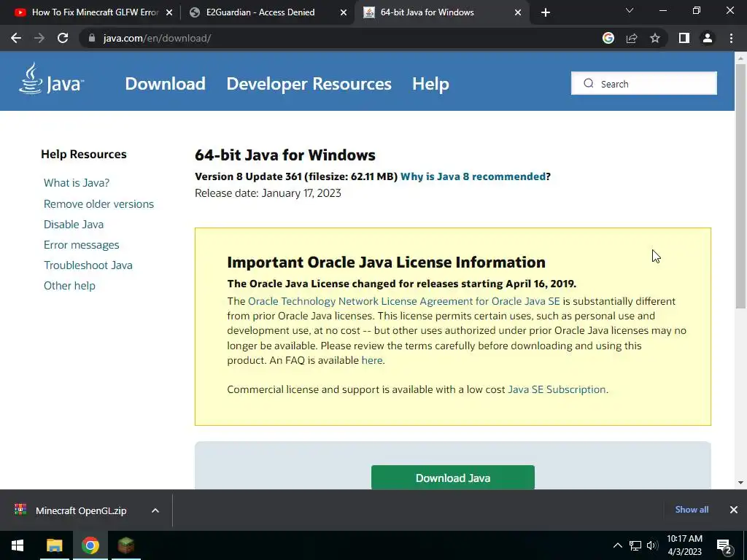Open Minecraft from the taskbar
Viewport: 747px width, 560px height.
point(125,545)
